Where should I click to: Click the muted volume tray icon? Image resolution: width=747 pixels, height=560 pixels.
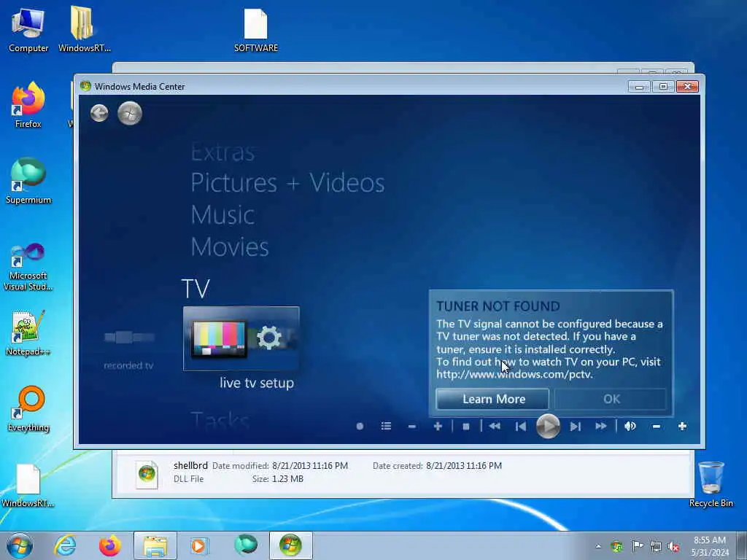click(673, 546)
